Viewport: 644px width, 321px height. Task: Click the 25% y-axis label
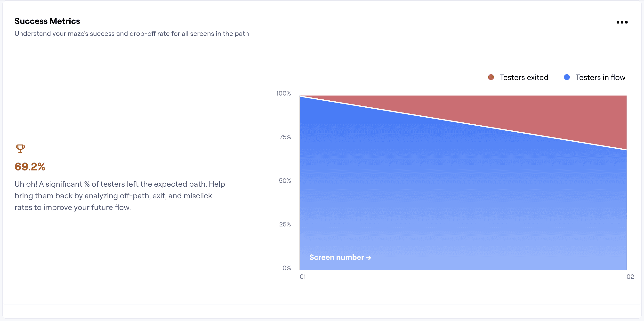(285, 224)
